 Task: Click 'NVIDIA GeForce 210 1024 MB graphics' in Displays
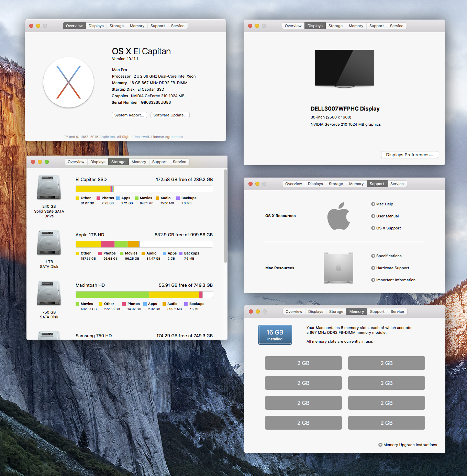click(346, 124)
